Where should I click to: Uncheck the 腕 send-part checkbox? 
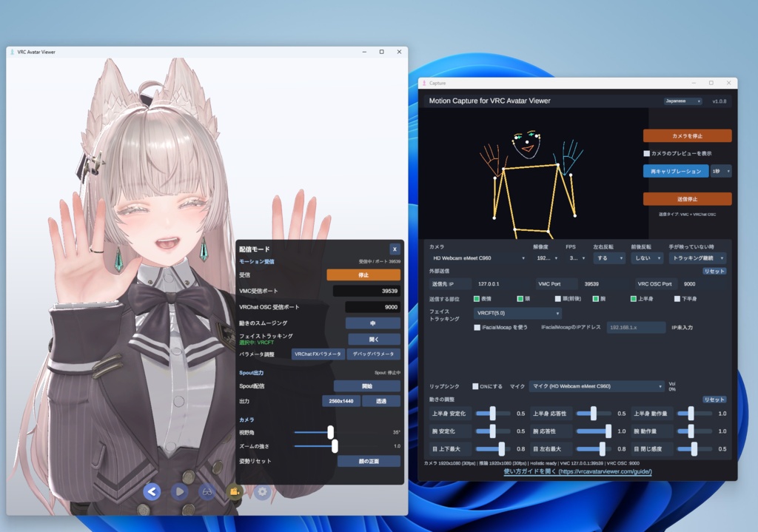click(x=596, y=299)
